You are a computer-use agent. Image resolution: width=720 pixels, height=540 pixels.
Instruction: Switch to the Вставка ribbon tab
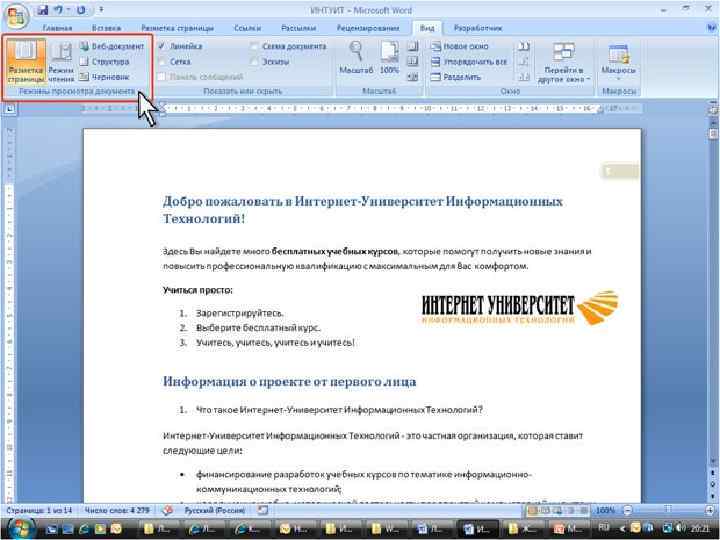pyautogui.click(x=107, y=28)
